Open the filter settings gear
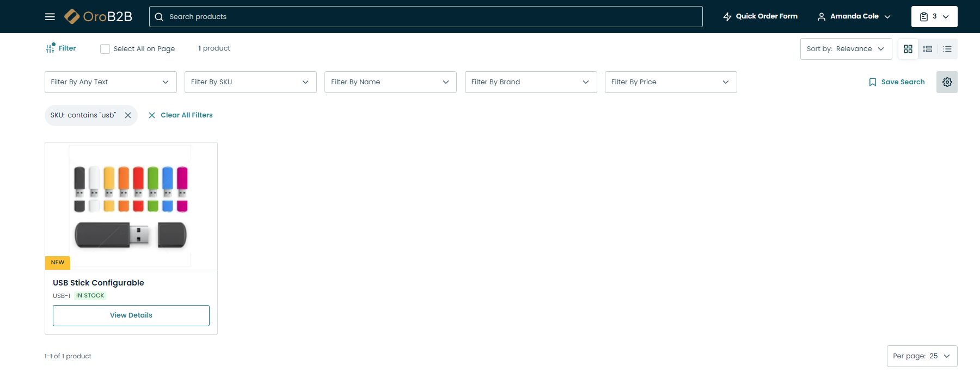980x379 pixels. [x=947, y=82]
